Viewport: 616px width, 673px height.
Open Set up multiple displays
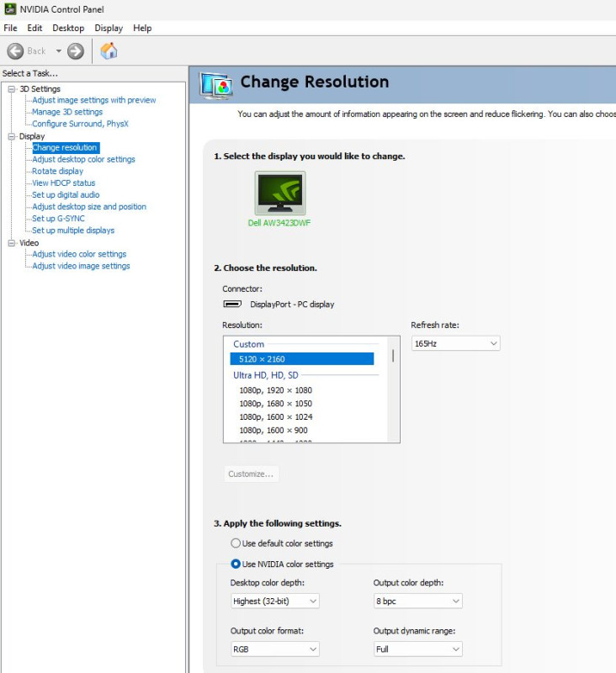pyautogui.click(x=73, y=231)
